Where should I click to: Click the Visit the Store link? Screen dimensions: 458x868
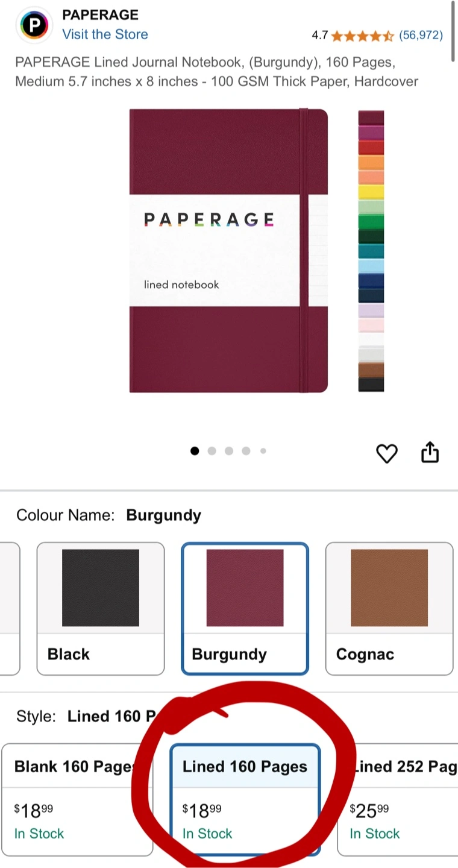[x=105, y=34]
